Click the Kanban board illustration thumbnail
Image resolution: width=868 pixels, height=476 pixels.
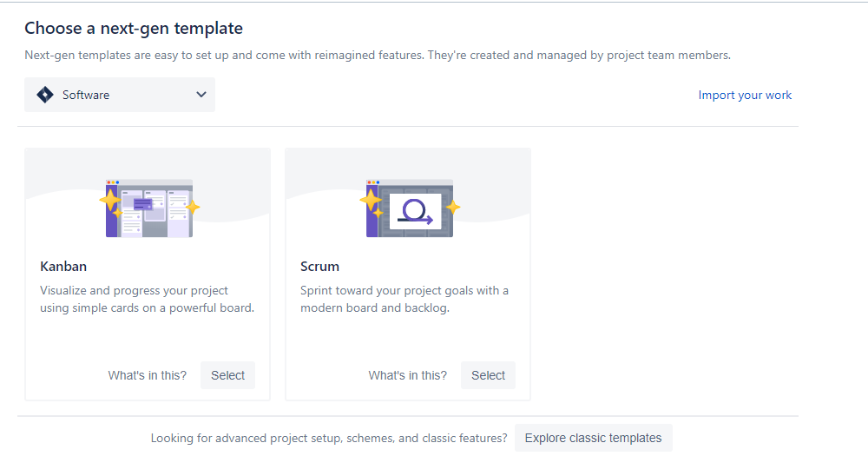(148, 208)
